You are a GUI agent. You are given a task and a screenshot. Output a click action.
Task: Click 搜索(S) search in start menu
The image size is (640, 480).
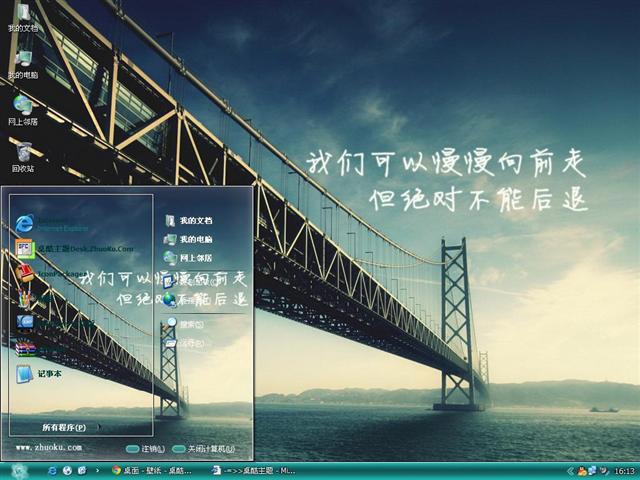190,324
